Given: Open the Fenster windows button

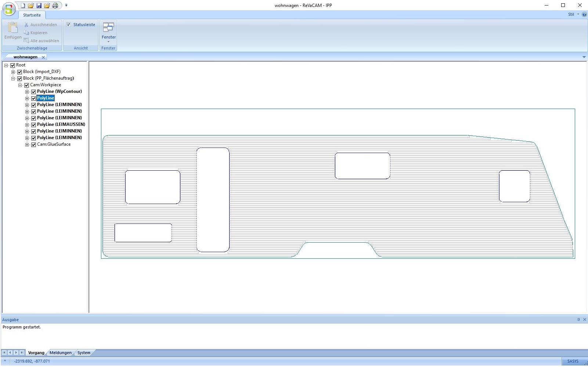Looking at the screenshot, I should pyautogui.click(x=108, y=32).
